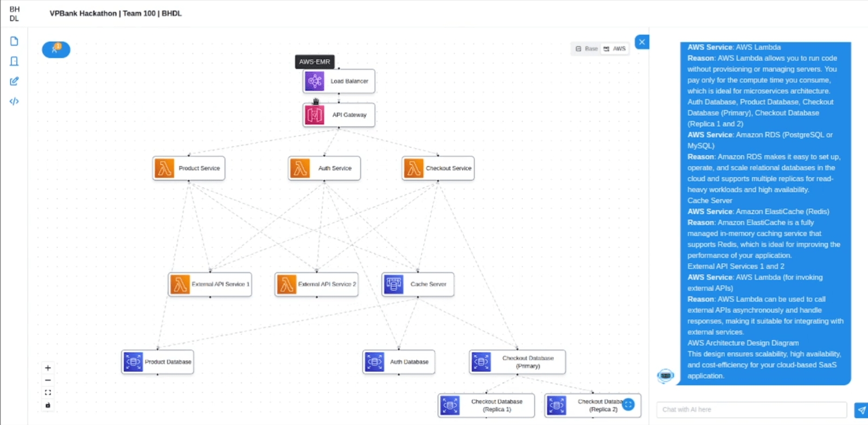Select the Product Service Lambda icon
Screen dimensions: 868x425
pyautogui.click(x=164, y=168)
